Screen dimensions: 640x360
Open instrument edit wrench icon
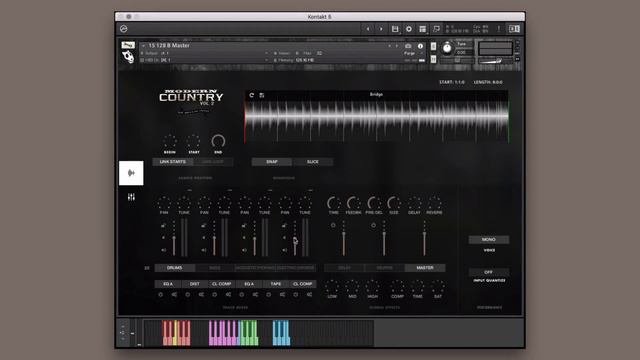(x=128, y=45)
